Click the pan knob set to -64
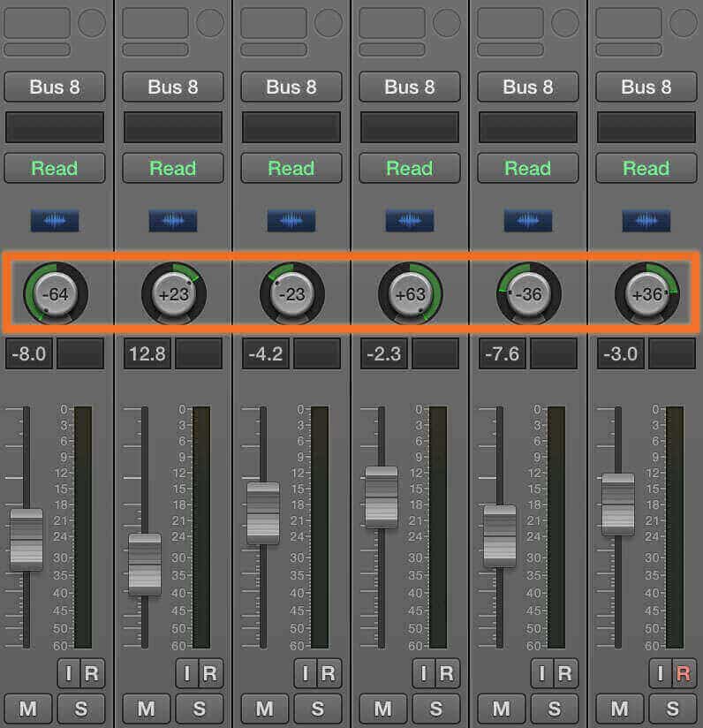703x728 pixels. coord(56,294)
